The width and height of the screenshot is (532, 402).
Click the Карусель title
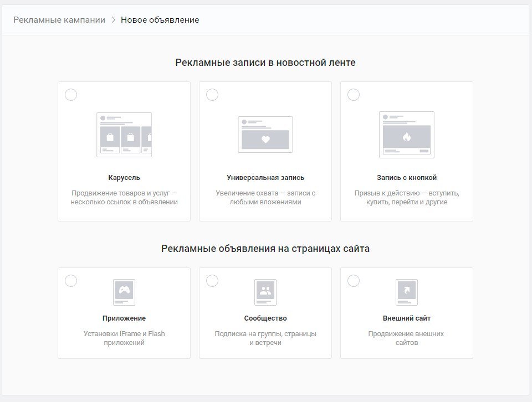124,178
